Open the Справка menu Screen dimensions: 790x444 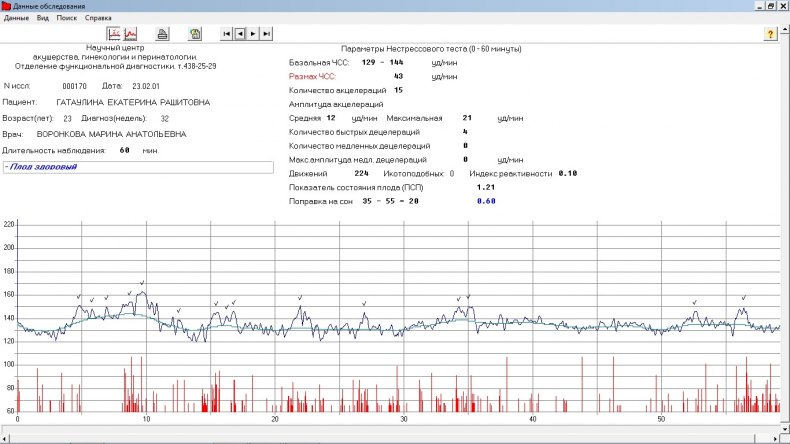pos(98,18)
